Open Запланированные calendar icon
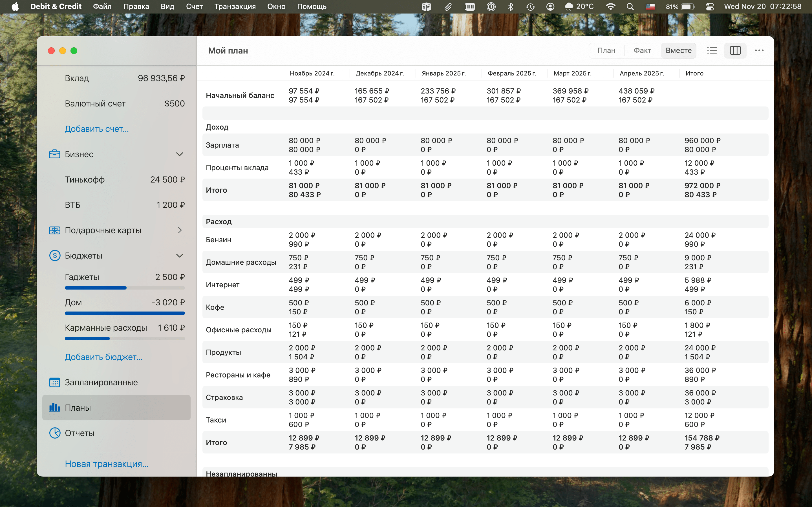 pos(54,382)
